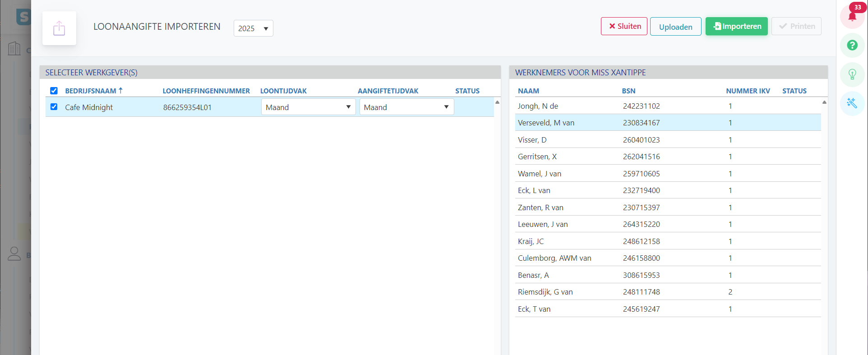Click the 866259354L01 tax number cell
This screenshot has width=868, height=355.
pos(187,107)
